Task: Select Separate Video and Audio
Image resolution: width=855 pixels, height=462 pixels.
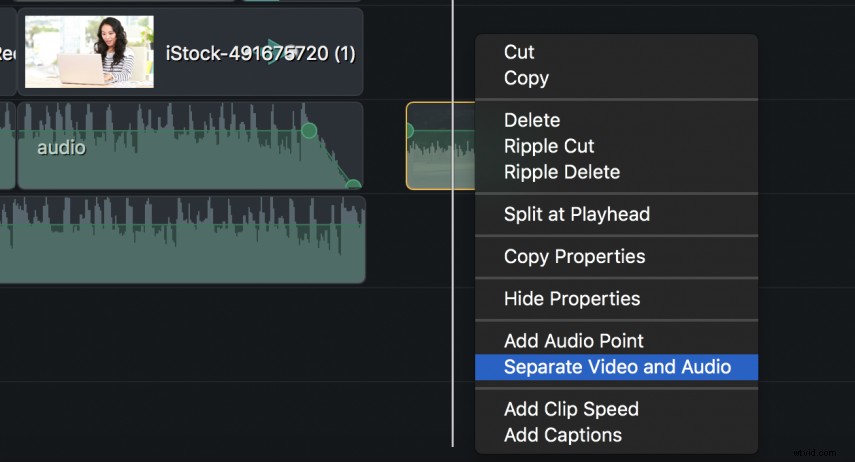Action: 616,367
